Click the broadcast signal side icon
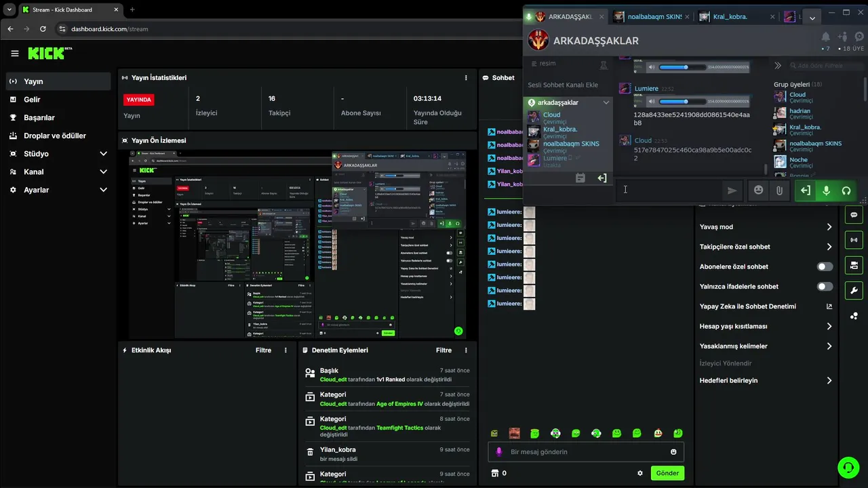Viewport: 868px width, 488px height. tap(854, 240)
